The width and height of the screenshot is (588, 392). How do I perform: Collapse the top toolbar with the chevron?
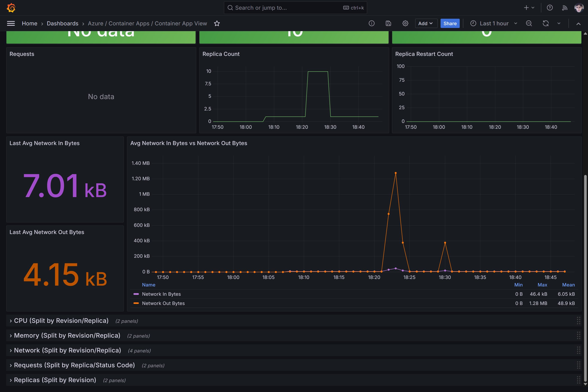(578, 24)
